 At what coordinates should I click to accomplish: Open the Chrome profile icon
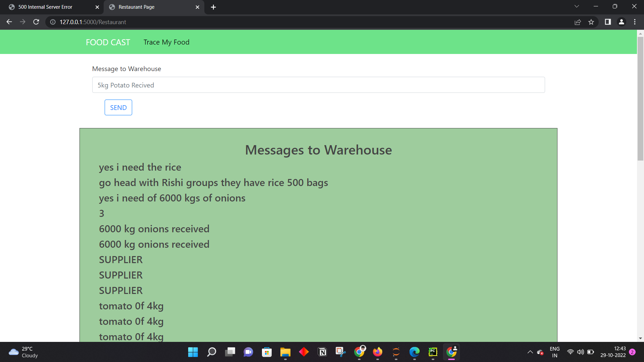[x=621, y=22]
